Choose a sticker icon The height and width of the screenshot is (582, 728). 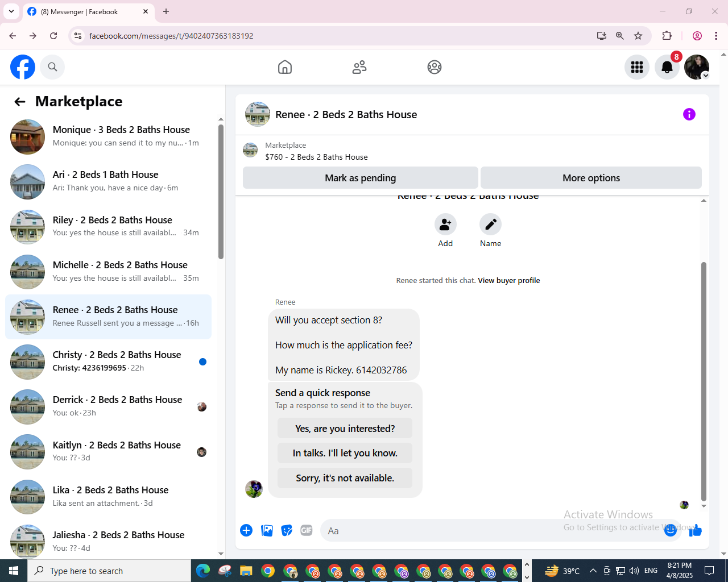(287, 530)
